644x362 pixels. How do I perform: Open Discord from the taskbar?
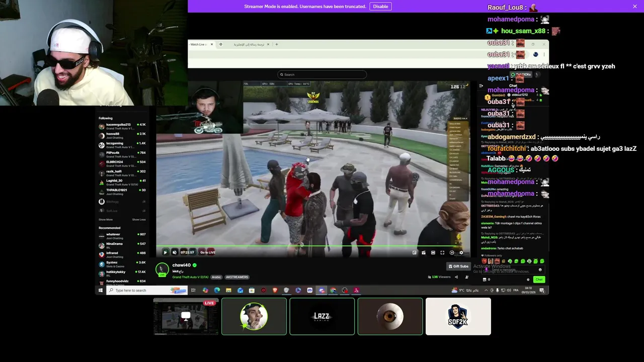[x=309, y=290]
